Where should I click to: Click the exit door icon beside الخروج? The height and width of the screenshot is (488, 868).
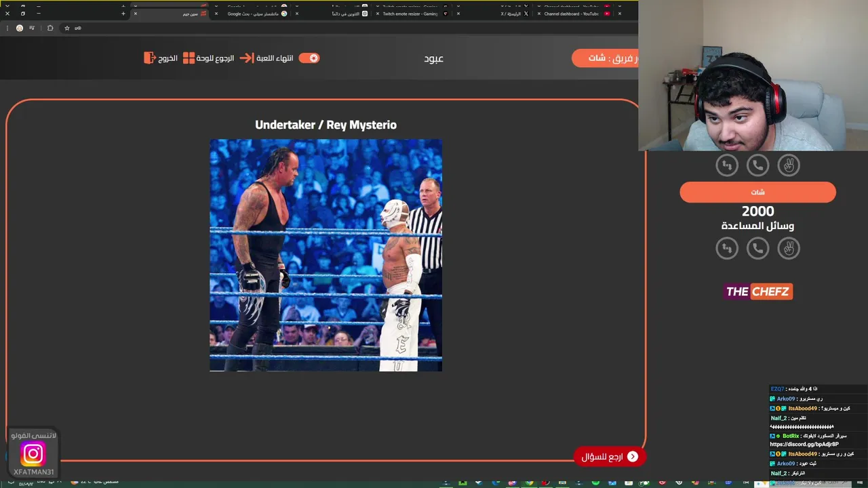pos(150,58)
